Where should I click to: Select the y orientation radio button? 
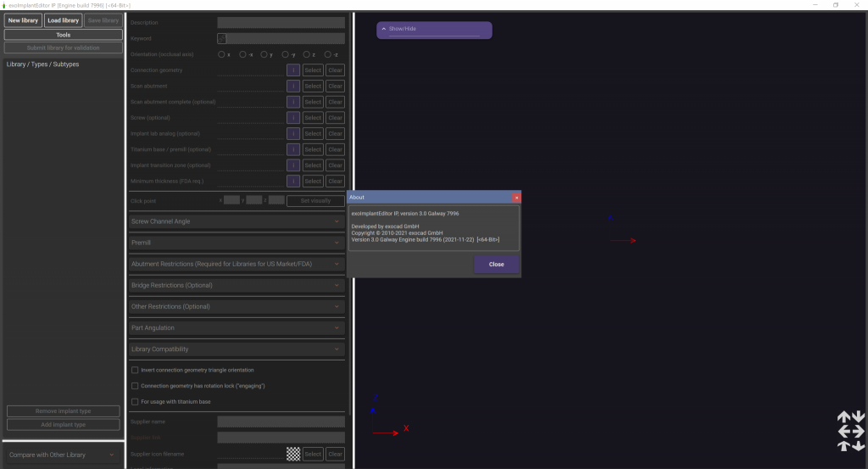264,54
